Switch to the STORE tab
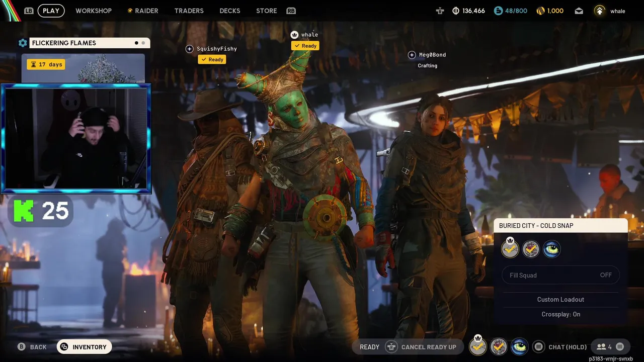Viewport: 644px width, 362px height. pos(267,11)
